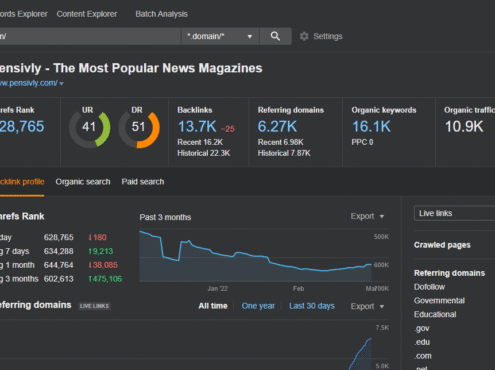Open the *.domain/* mode dropdown

pyautogui.click(x=220, y=36)
